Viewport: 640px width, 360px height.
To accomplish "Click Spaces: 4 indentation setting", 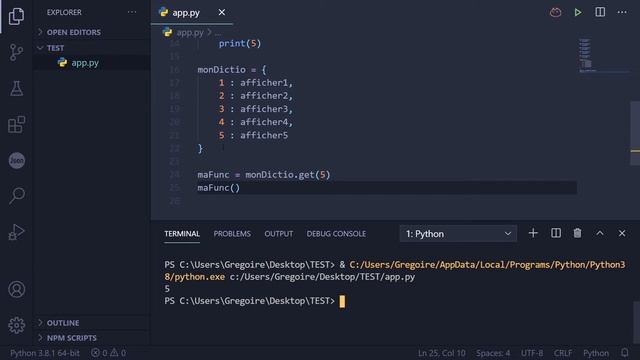I will tap(493, 353).
